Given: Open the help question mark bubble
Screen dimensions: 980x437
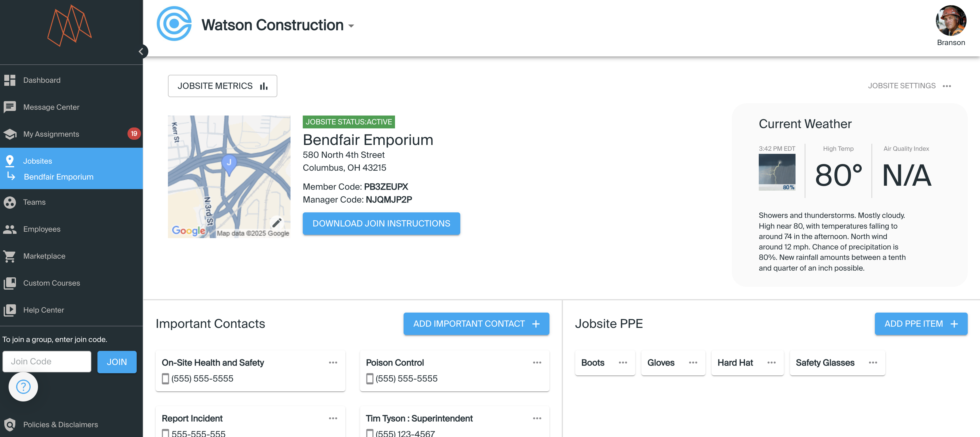Looking at the screenshot, I should click(x=23, y=387).
